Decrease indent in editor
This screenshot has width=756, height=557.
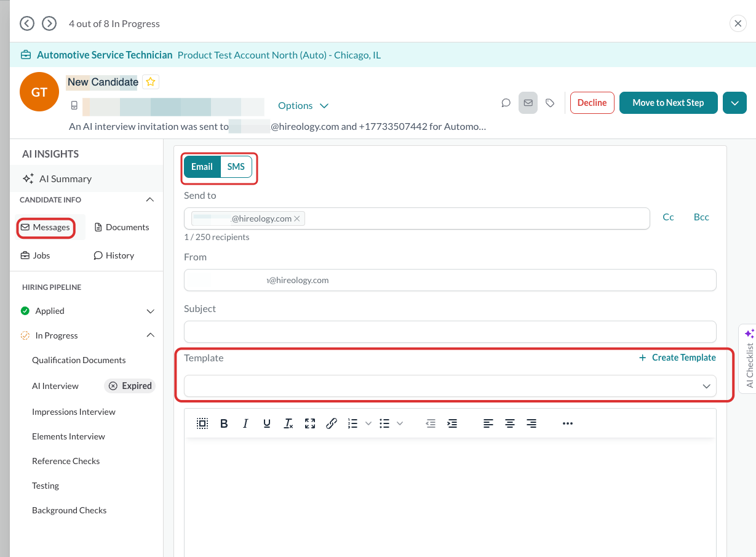coord(431,423)
